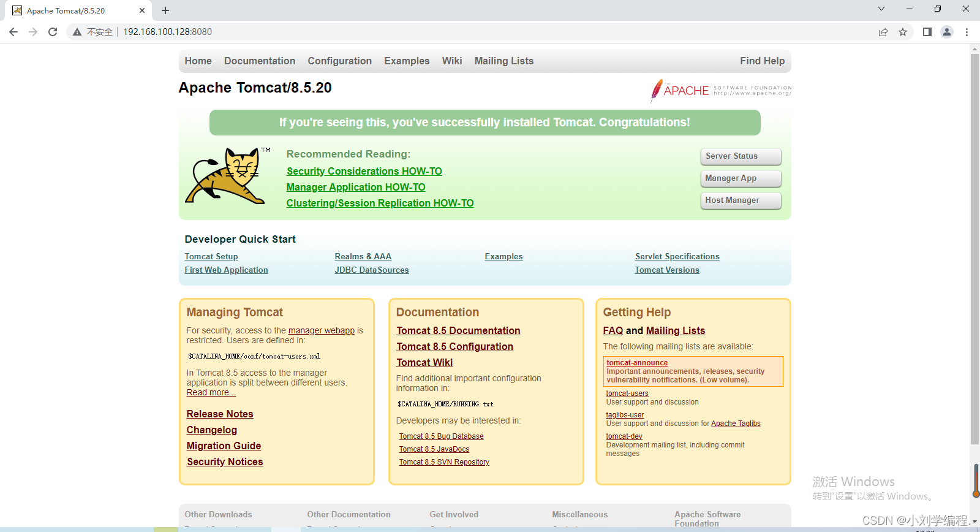The height and width of the screenshot is (532, 980).
Task: Click the Host Manager button
Action: pyautogui.click(x=741, y=200)
